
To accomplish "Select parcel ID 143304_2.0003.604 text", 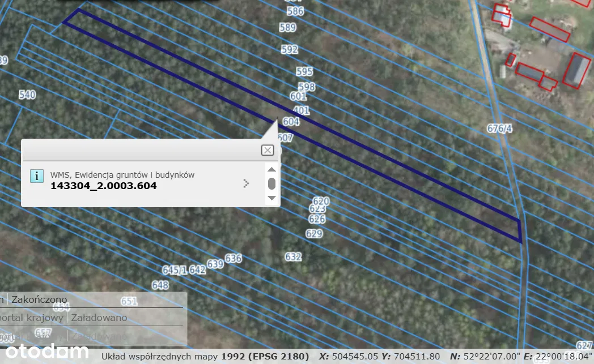I will point(103,186).
